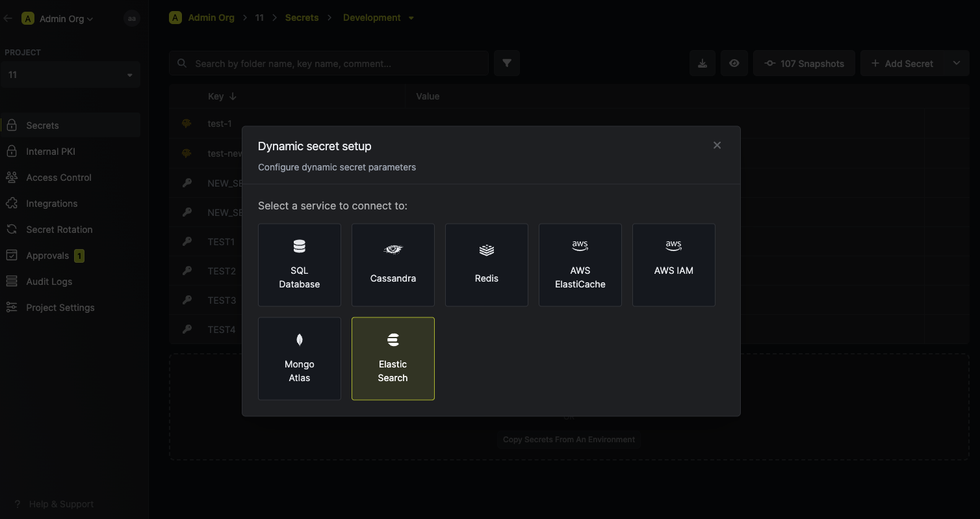
Task: Open the 107 Snapshots button
Action: pos(804,63)
